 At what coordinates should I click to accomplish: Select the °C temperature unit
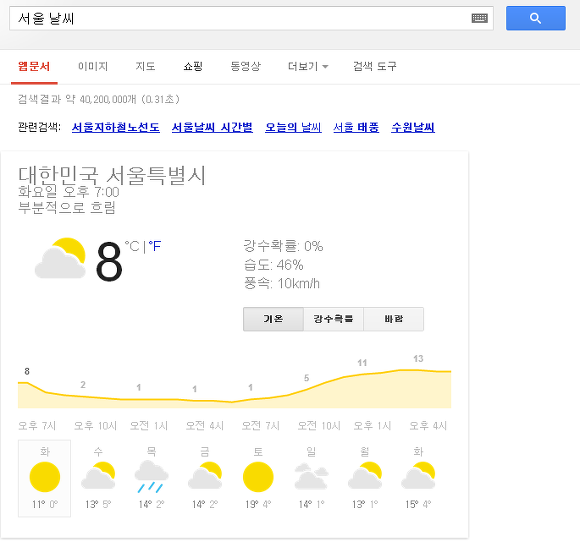[132, 246]
